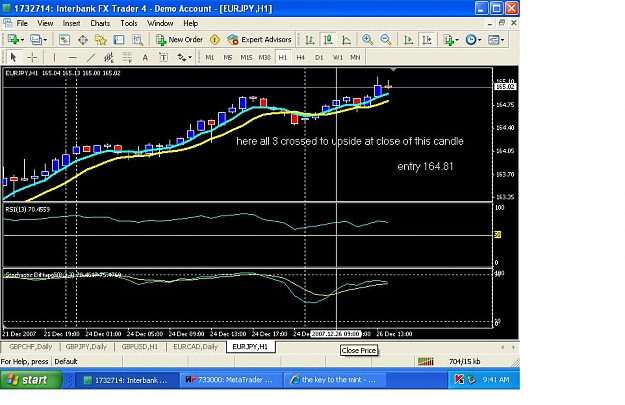
Task: Open the Window menu
Action: pos(160,23)
